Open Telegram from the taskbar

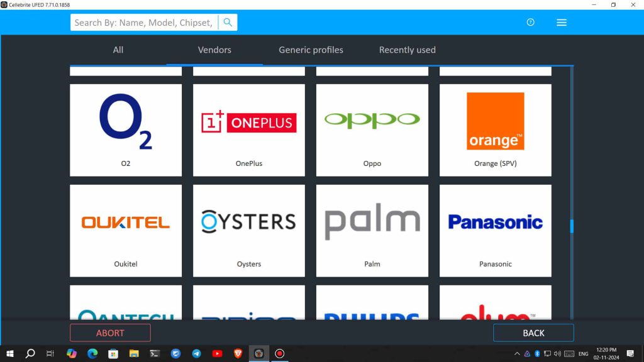(x=196, y=354)
